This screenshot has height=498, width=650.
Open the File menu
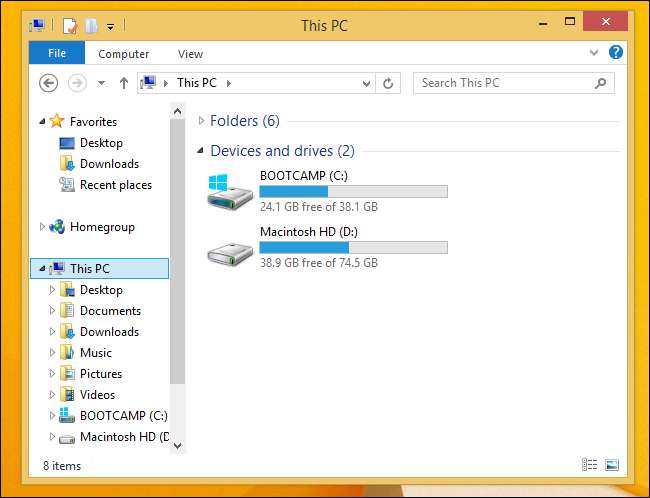coord(57,54)
